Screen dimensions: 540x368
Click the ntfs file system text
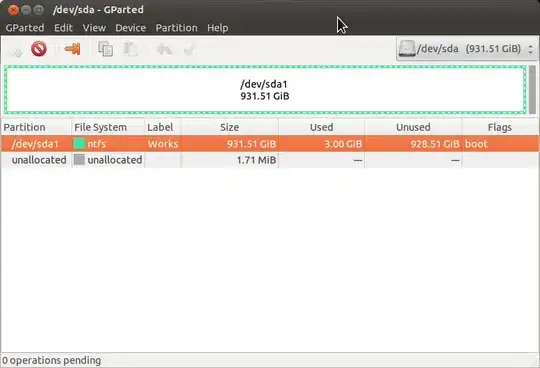(96, 144)
